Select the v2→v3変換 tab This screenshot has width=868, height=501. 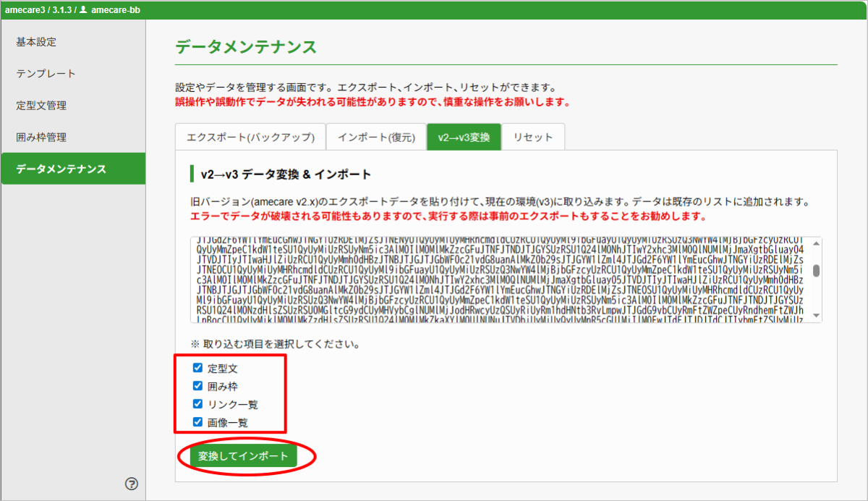pos(464,138)
